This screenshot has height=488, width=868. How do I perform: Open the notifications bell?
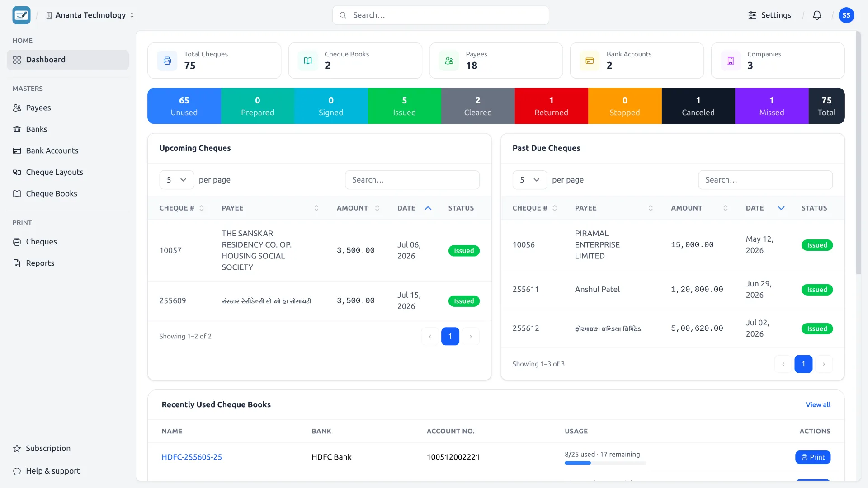(817, 15)
